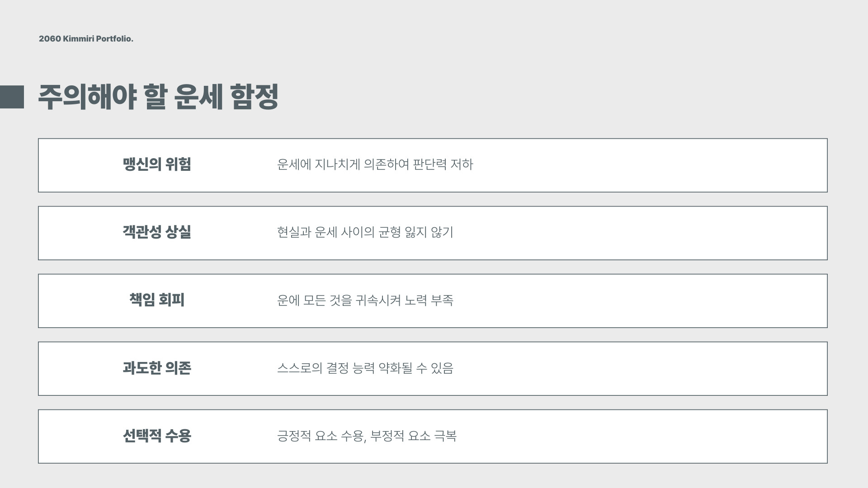868x488 pixels.
Task: Click the 운에 모든 것을 귀속시켜 노력 부족 text
Action: coord(365,300)
